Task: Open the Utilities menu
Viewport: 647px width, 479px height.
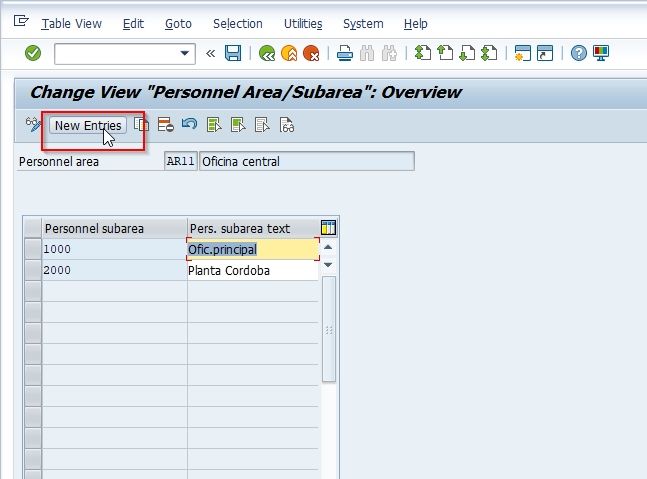Action: (x=303, y=24)
